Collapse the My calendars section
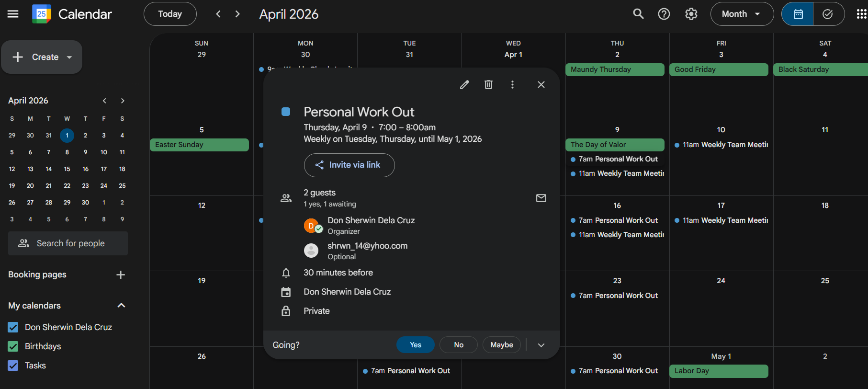 [122, 306]
